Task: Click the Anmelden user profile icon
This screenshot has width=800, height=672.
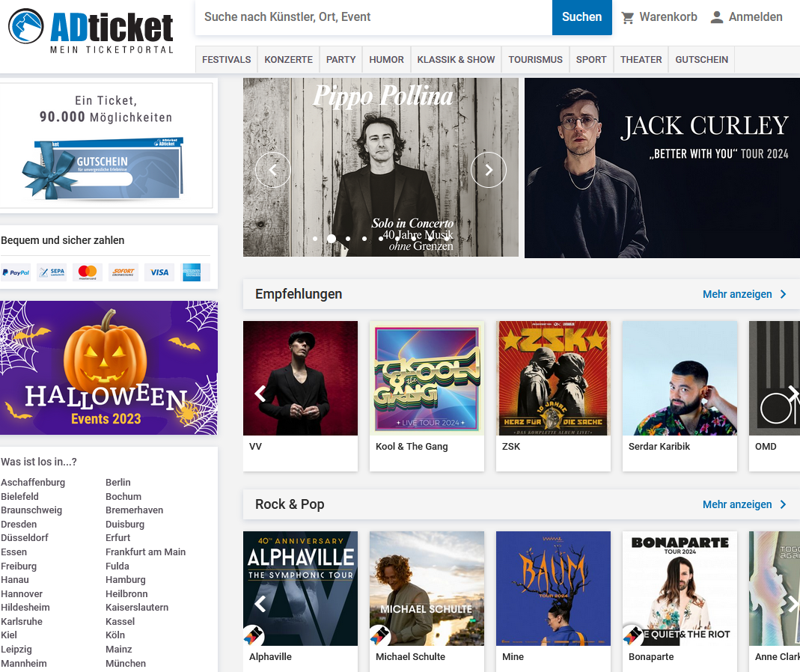Action: point(717,17)
